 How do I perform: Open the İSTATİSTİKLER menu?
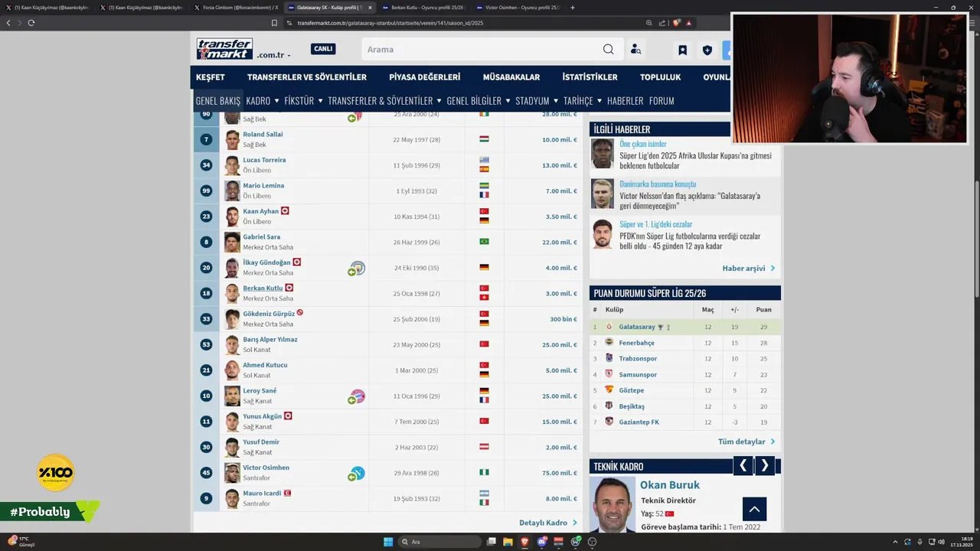coord(590,77)
